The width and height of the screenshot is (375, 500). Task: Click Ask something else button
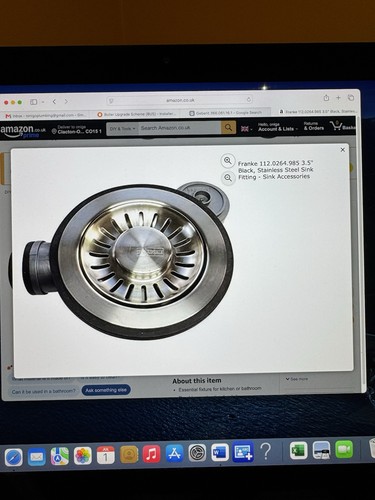pos(106,390)
